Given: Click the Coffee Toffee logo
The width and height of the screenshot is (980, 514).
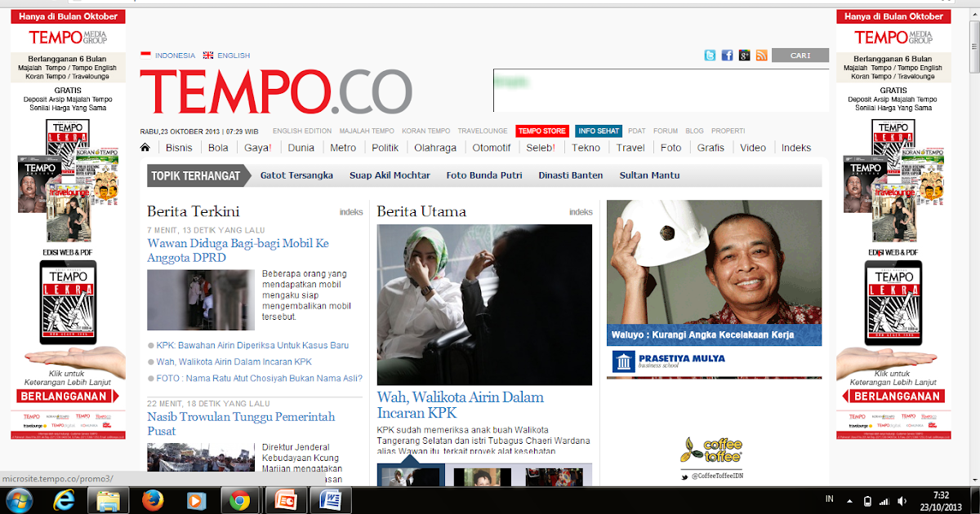Looking at the screenshot, I should [712, 451].
